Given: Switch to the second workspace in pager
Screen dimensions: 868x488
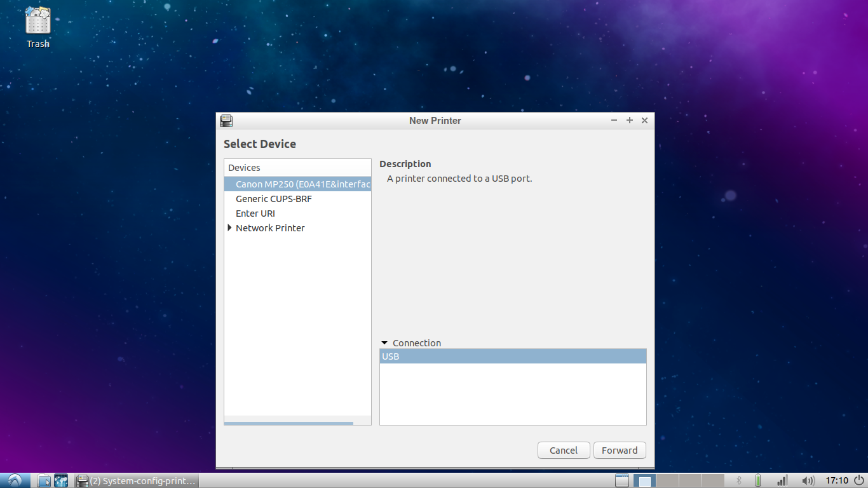Looking at the screenshot, I should [668, 481].
